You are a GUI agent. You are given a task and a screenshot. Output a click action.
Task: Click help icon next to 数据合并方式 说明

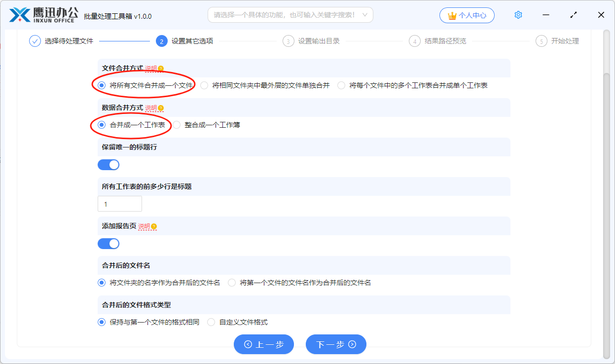[161, 108]
